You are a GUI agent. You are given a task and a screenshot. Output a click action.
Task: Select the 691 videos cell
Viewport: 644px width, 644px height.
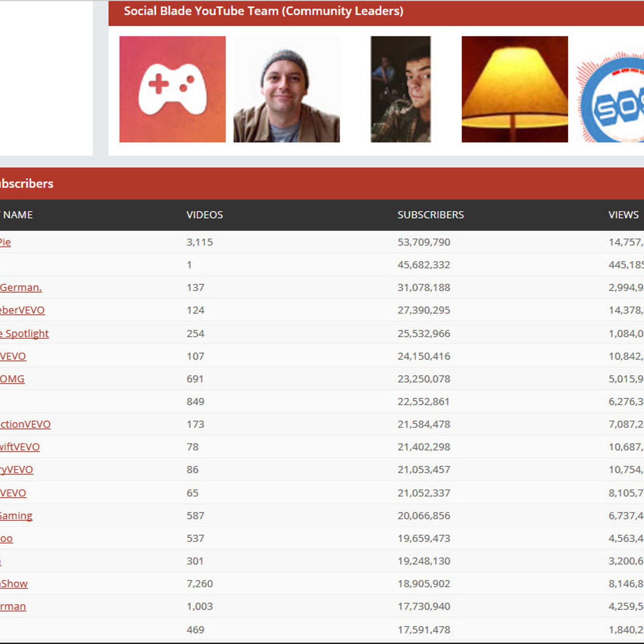[x=195, y=379]
